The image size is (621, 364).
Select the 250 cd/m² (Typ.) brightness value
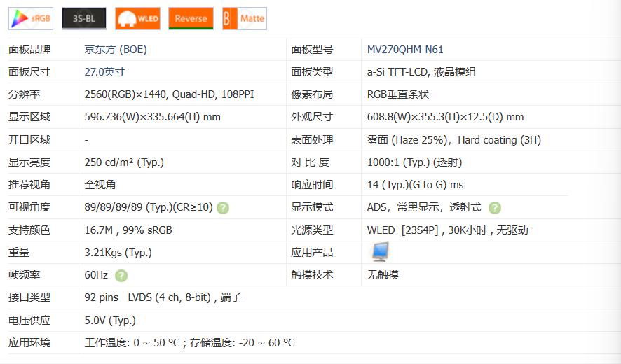tap(124, 162)
